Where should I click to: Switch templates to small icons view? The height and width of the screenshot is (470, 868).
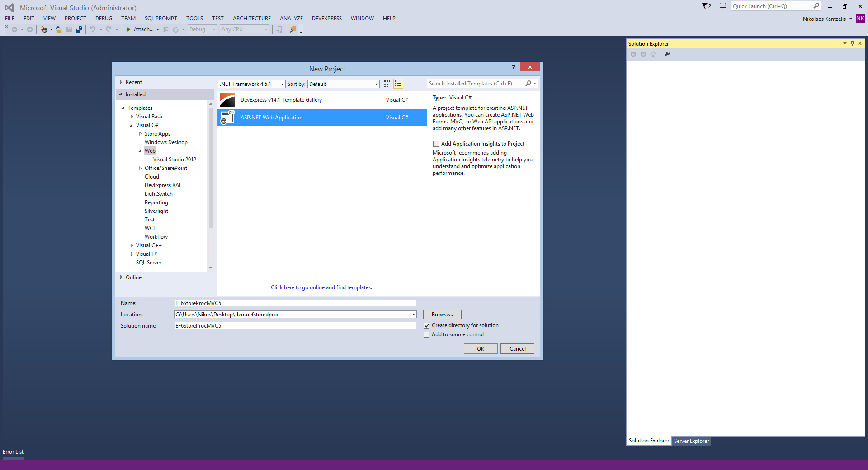tap(387, 84)
